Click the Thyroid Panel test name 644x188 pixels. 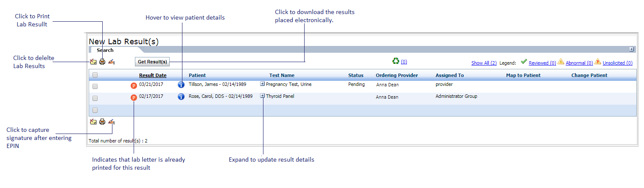pyautogui.click(x=280, y=96)
